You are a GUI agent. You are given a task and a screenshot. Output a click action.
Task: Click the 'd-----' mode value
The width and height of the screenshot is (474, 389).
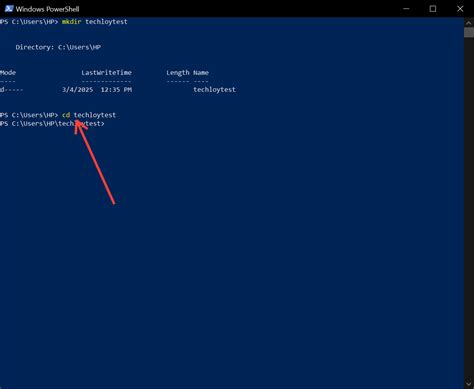point(11,89)
